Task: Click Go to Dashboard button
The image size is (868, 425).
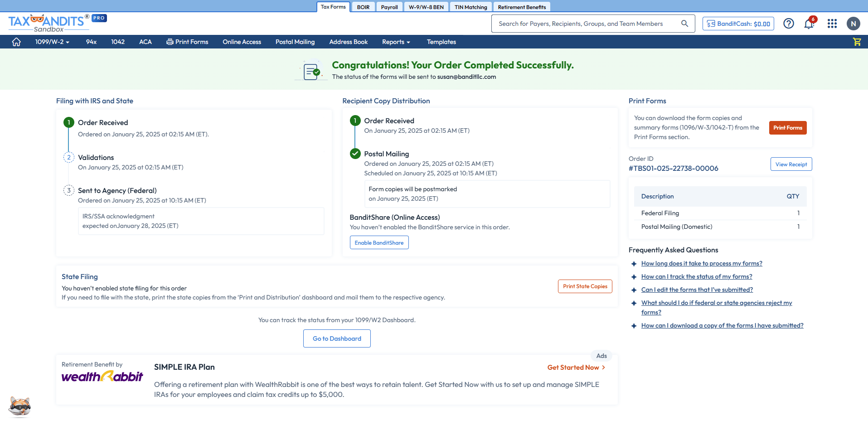Action: (337, 338)
